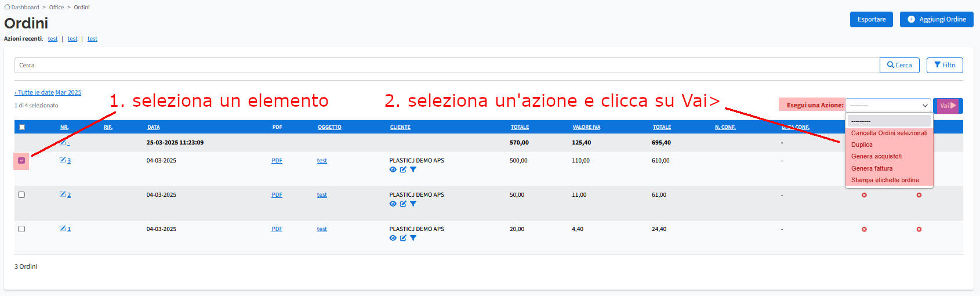Choose Genera acquisto/i action
This screenshot has width=980, height=296.
889,156
